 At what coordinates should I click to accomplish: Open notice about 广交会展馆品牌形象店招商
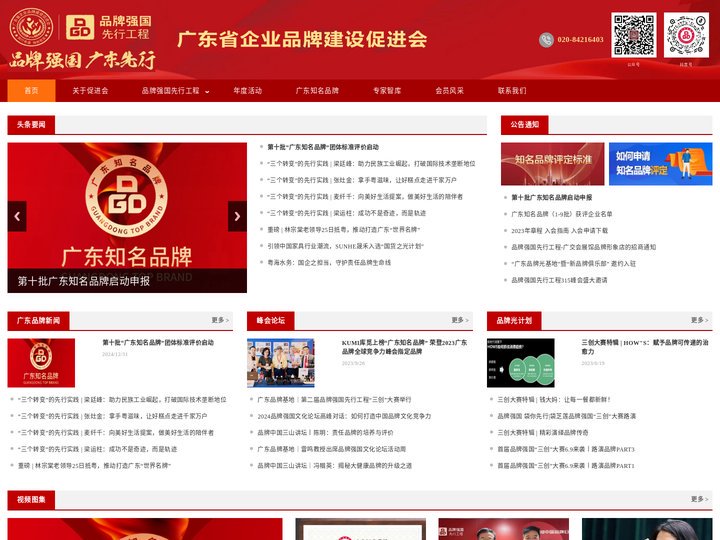pos(584,247)
